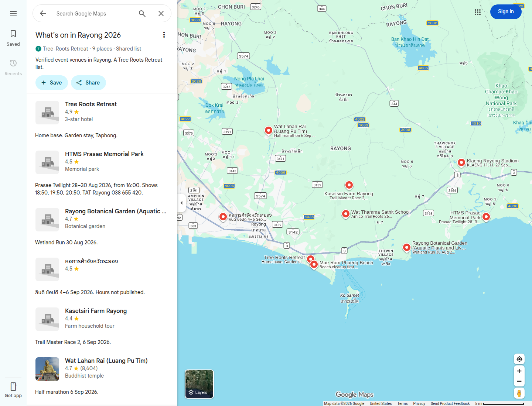
Task: Open Tree Roots Retreat list entry
Action: [102, 112]
